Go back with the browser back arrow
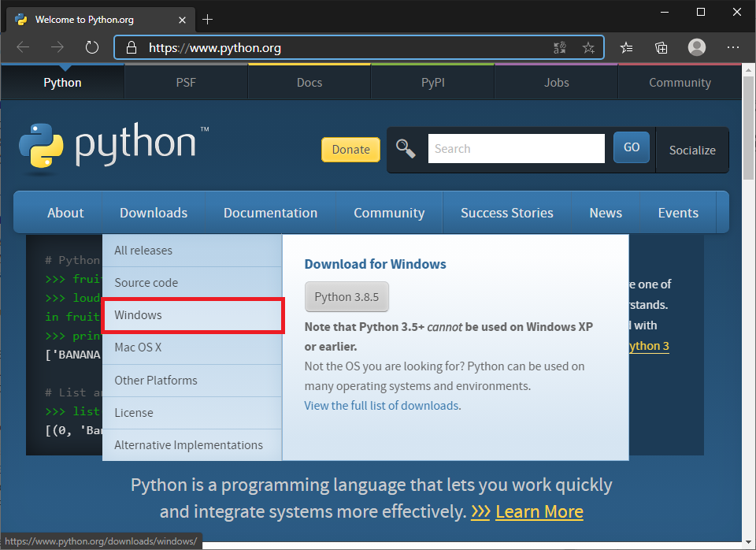This screenshot has width=756, height=550. (x=23, y=47)
